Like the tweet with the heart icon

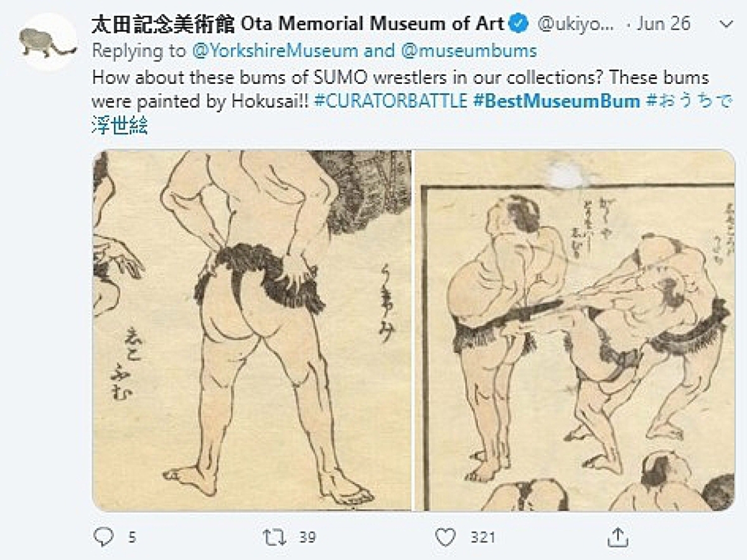click(445, 536)
